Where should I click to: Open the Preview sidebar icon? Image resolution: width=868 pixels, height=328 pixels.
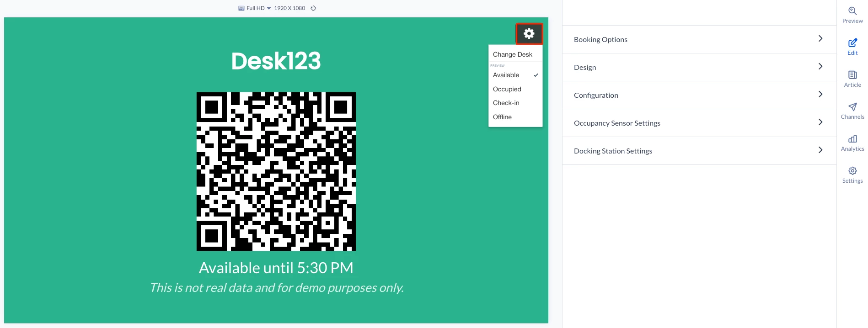[852, 15]
